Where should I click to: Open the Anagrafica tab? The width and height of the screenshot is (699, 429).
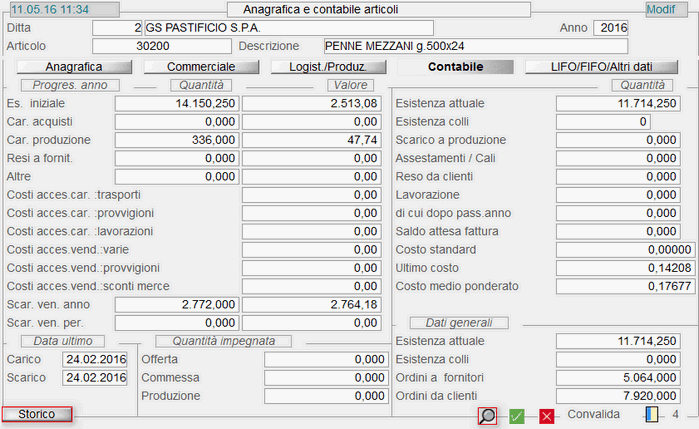tap(75, 67)
